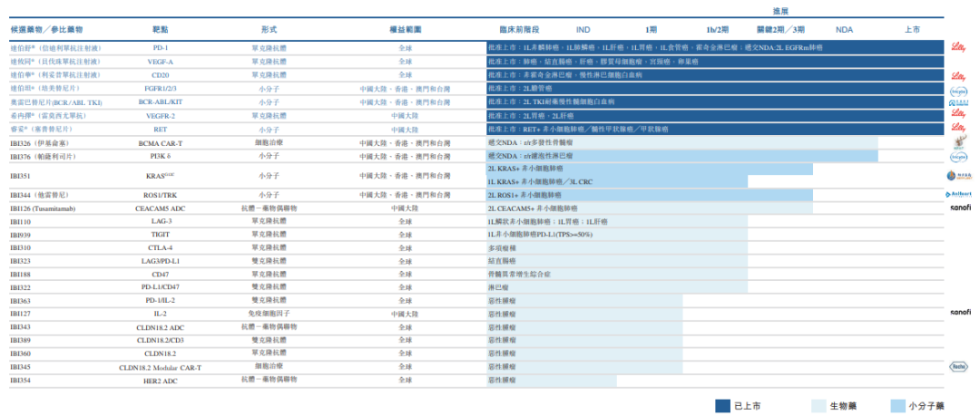Click the 免疫細胞因子 form cell for IBI127

(x=269, y=314)
